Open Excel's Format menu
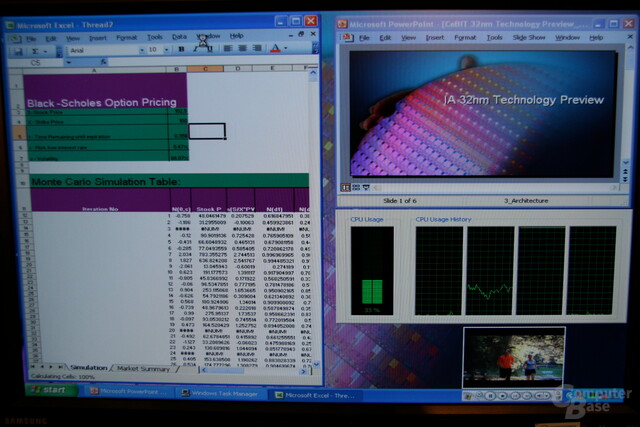The image size is (640, 427). pos(127,38)
